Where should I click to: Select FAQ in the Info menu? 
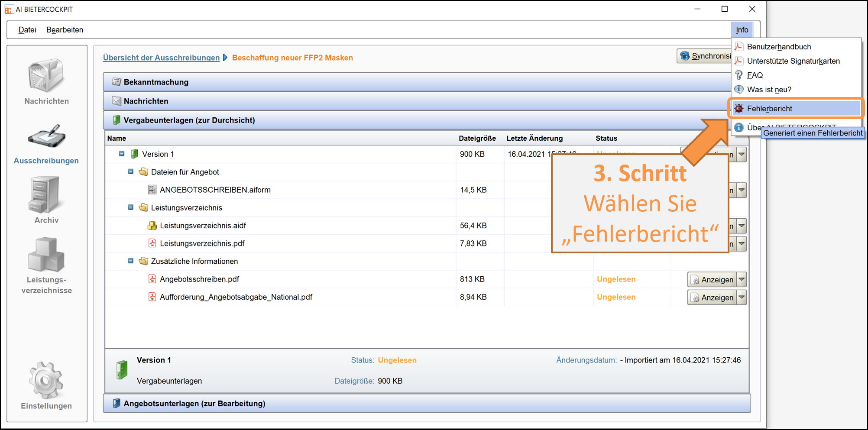(x=755, y=75)
